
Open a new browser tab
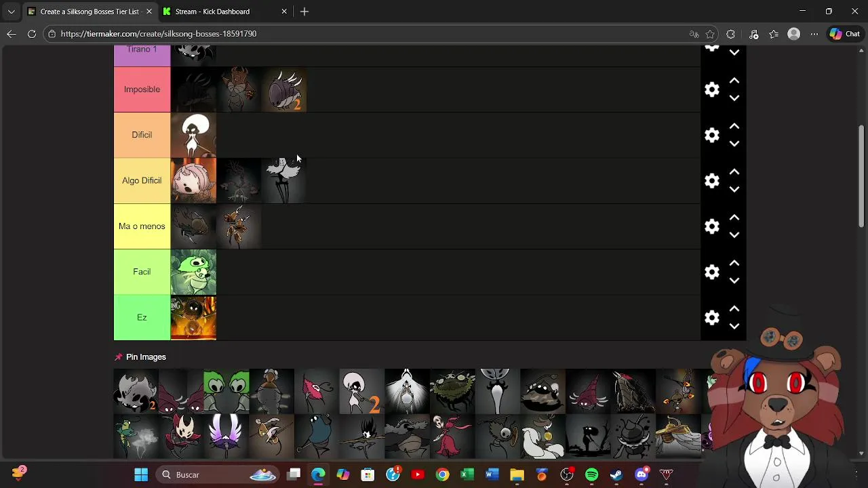click(304, 12)
